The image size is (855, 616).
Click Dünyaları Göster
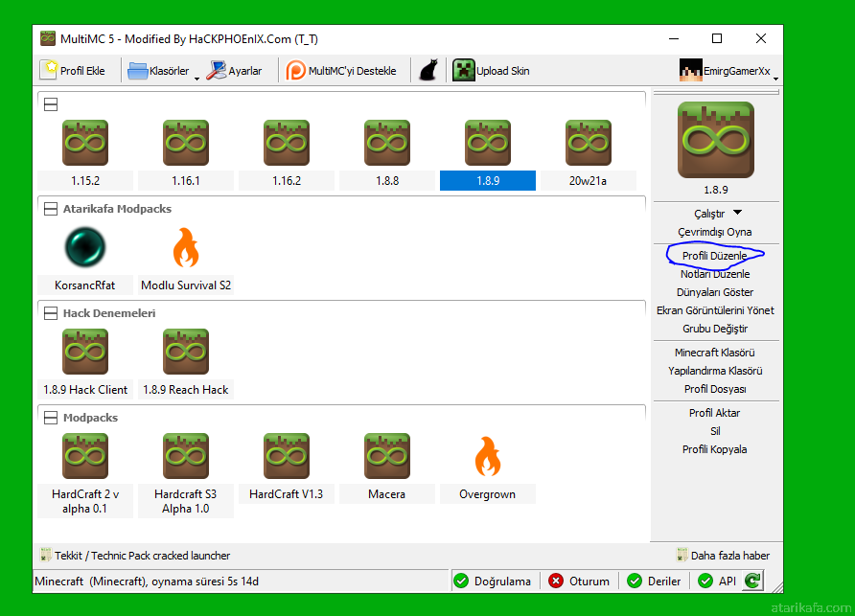[715, 292]
